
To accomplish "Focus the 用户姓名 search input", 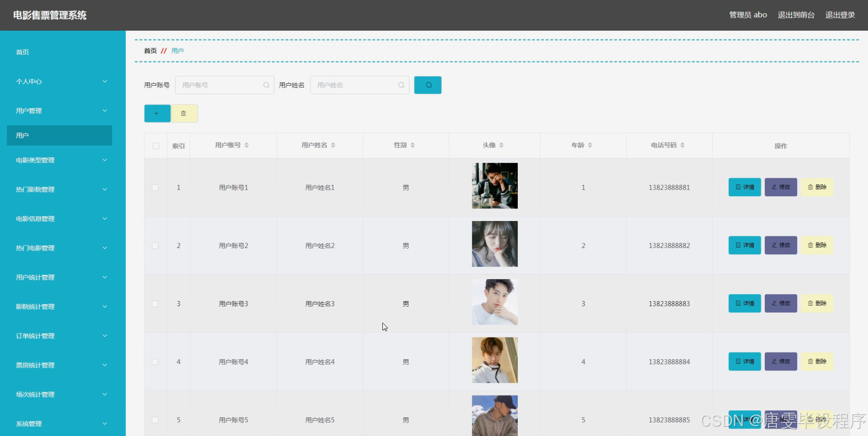I will [360, 85].
